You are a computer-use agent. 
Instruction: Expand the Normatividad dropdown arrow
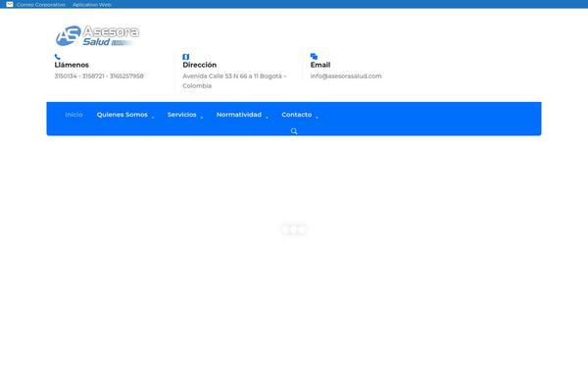(x=267, y=118)
